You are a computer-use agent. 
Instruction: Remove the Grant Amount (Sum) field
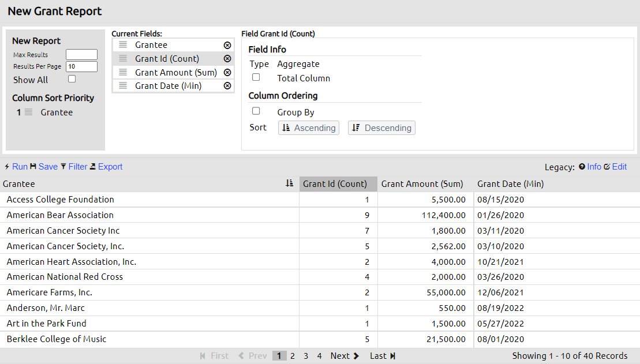coord(227,73)
